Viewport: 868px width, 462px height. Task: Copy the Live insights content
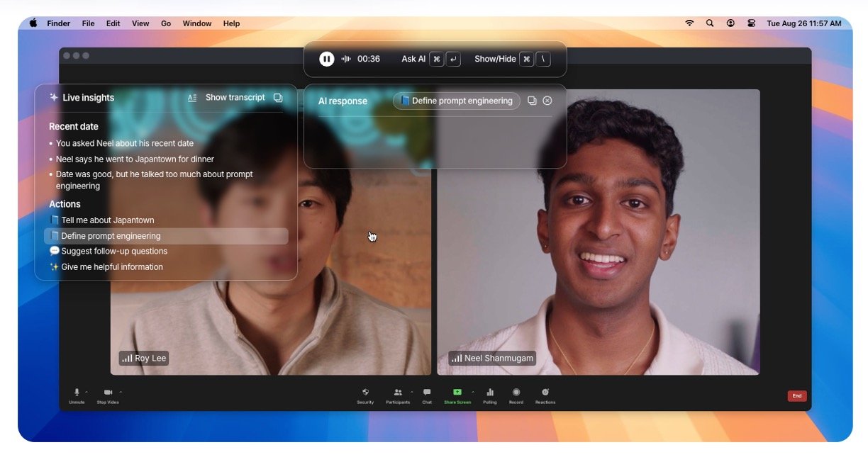[x=278, y=98]
